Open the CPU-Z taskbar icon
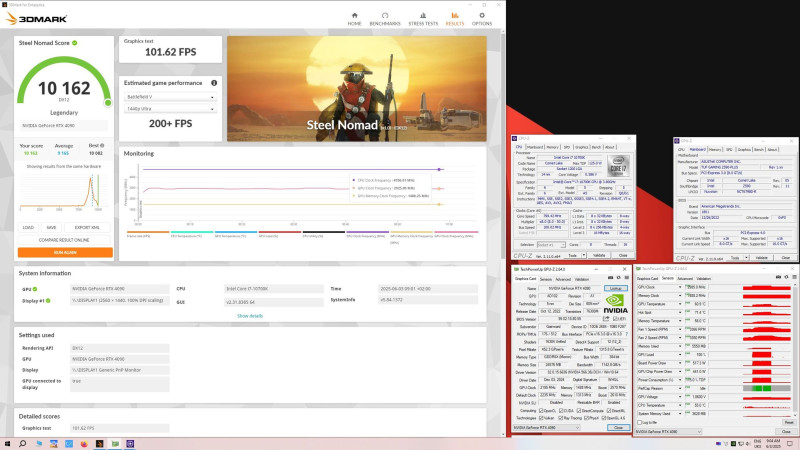The height and width of the screenshot is (450, 800). pyautogui.click(x=130, y=443)
